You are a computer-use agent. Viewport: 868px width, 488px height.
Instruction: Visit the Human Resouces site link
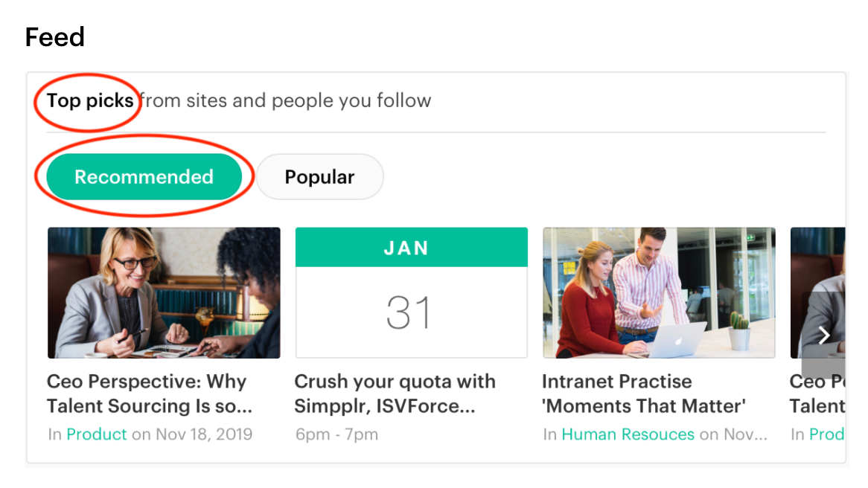[x=628, y=434]
